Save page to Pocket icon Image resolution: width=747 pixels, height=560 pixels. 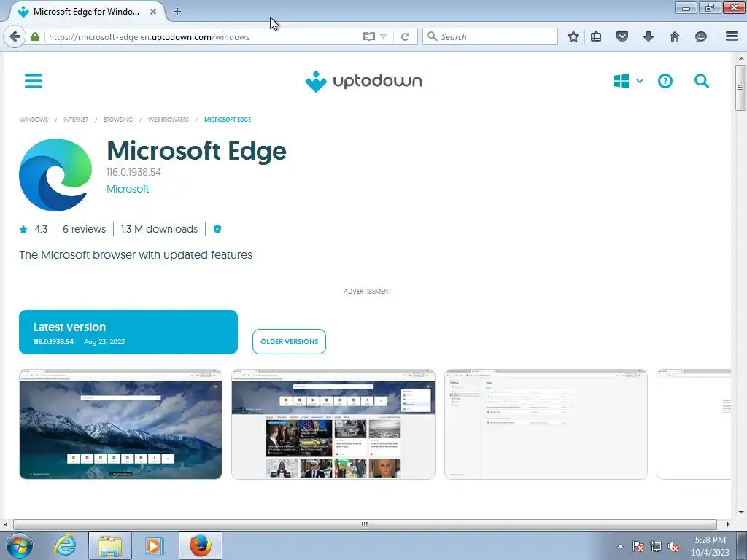(622, 36)
